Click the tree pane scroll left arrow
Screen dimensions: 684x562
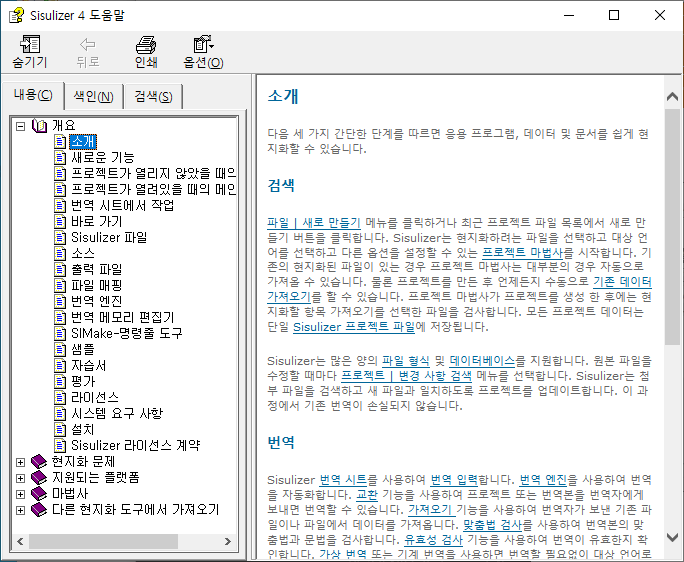[20, 541]
